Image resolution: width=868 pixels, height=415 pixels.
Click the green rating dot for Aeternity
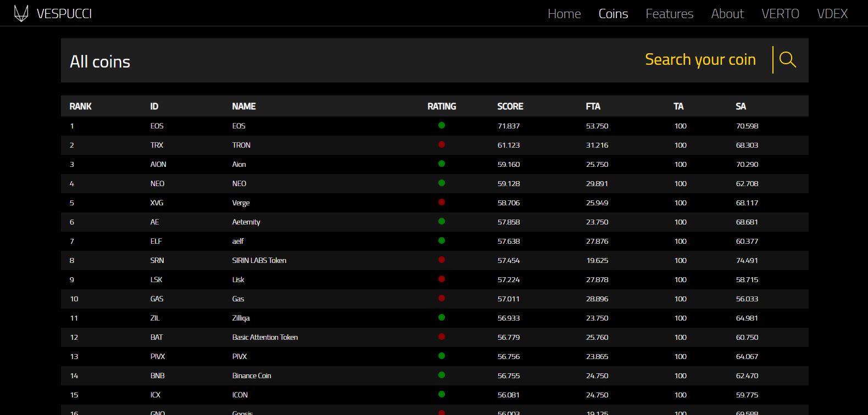pos(442,221)
